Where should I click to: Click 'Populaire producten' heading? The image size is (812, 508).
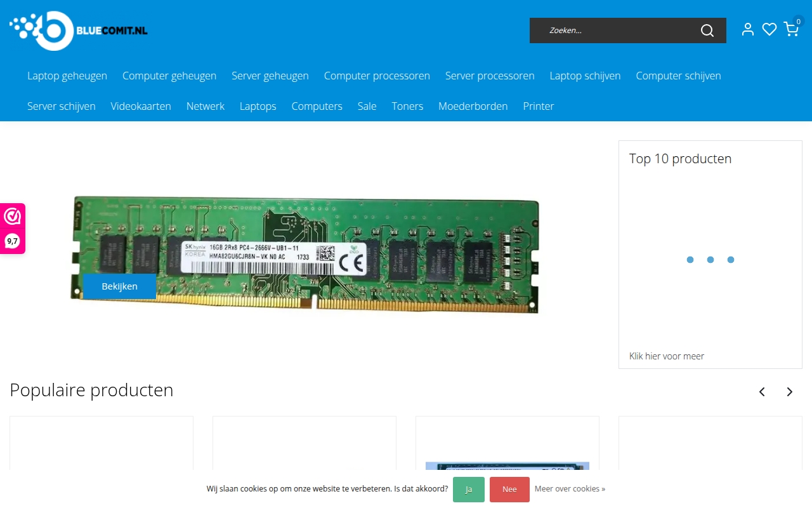pyautogui.click(x=91, y=390)
